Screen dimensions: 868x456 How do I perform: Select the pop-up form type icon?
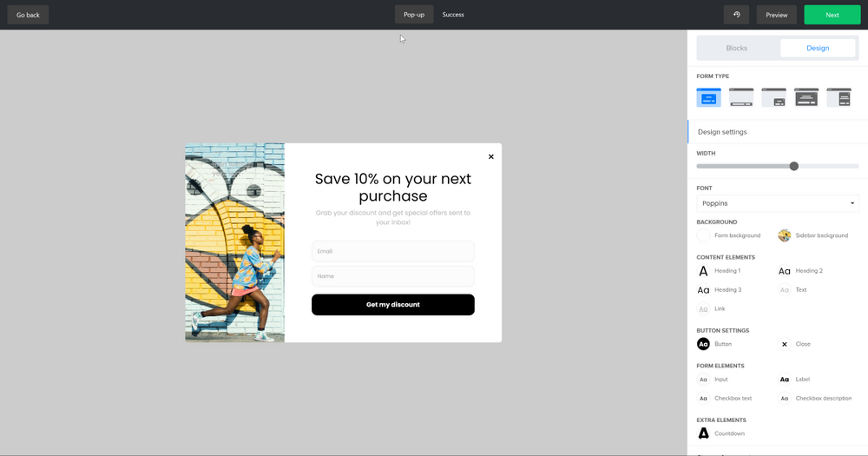[708, 97]
